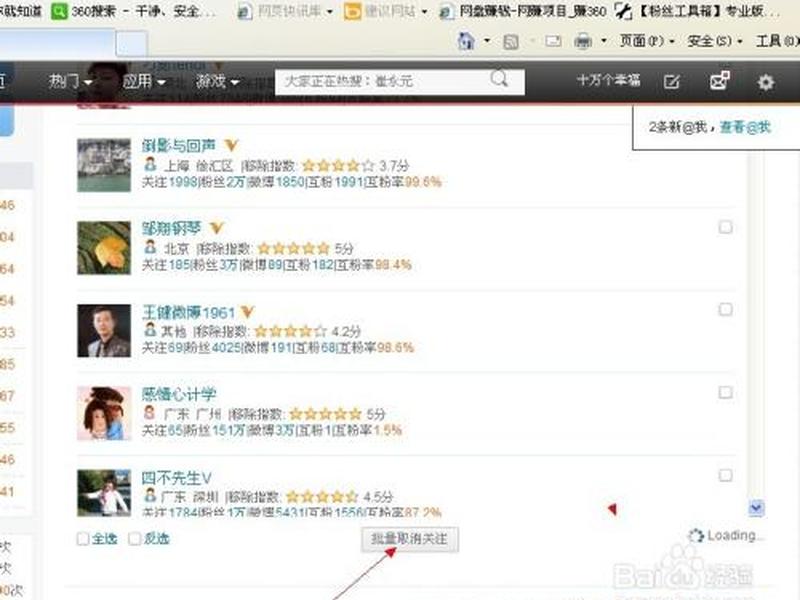The height and width of the screenshot is (600, 800).
Task: Click the browser home icon
Action: (466, 41)
